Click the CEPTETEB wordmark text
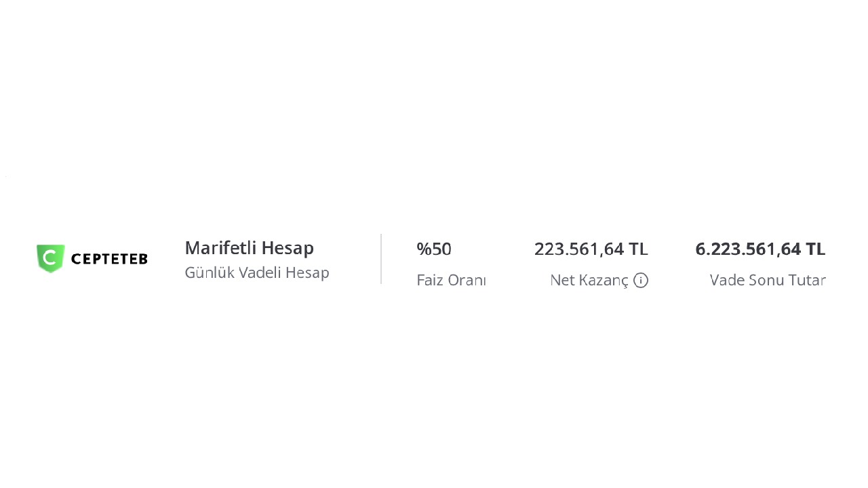 pos(109,259)
